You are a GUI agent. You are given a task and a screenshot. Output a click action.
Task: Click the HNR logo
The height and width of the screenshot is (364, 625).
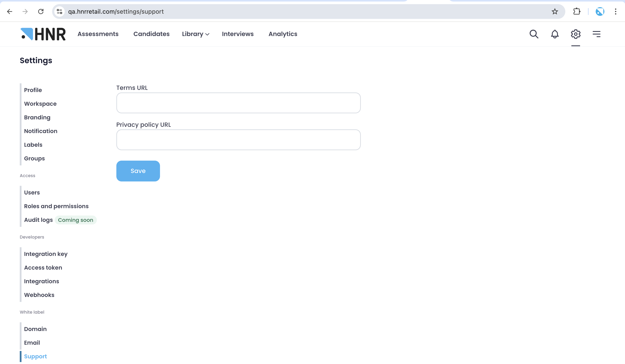tap(43, 34)
